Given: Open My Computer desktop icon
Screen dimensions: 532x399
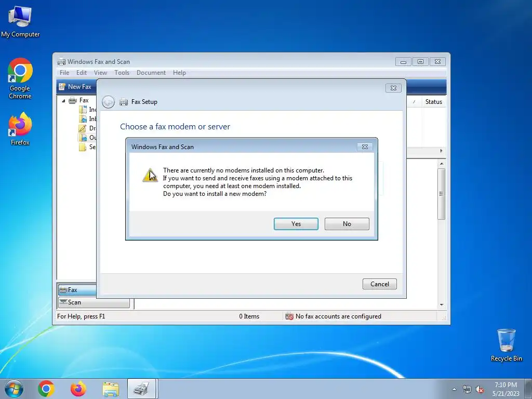Looking at the screenshot, I should (x=20, y=21).
